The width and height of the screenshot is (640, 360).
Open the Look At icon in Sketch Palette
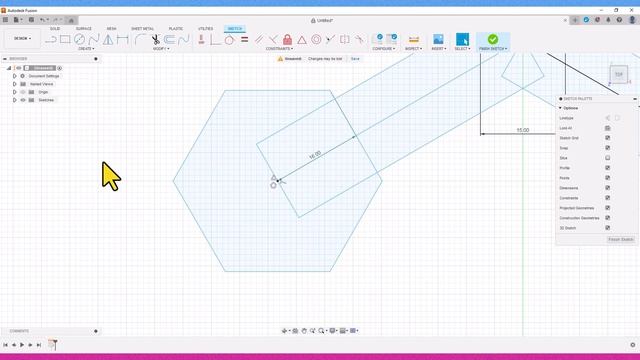click(607, 128)
